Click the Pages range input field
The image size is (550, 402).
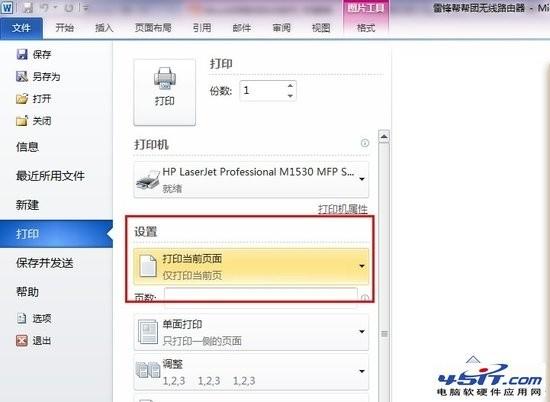[x=261, y=297]
